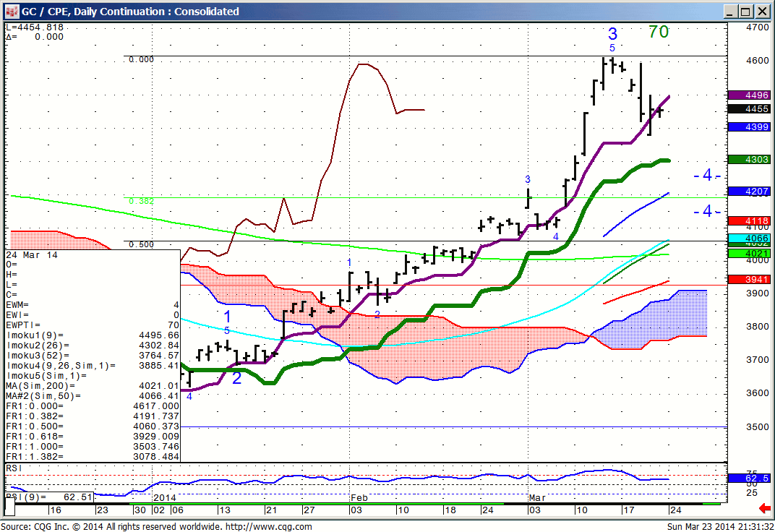
Task: Click the 'Feb' month label on the time axis
Action: click(x=359, y=497)
